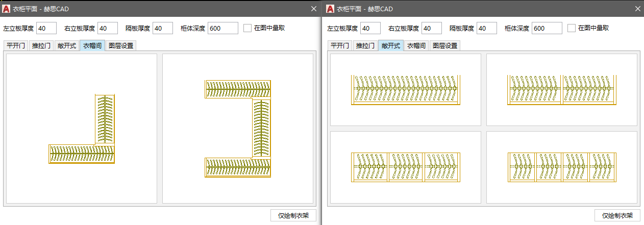The image size is (644, 225).
Task: Open 图层设置 tab in right window
Action: click(x=445, y=46)
